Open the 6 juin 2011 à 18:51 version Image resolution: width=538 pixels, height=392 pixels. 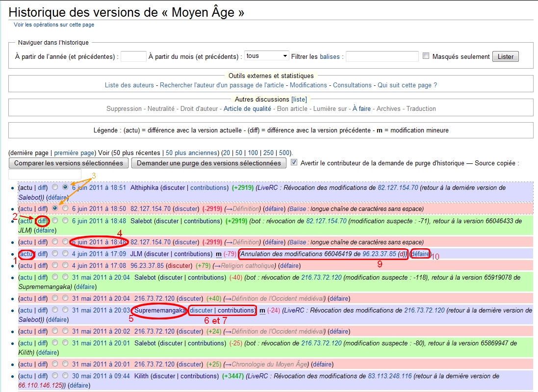99,188
